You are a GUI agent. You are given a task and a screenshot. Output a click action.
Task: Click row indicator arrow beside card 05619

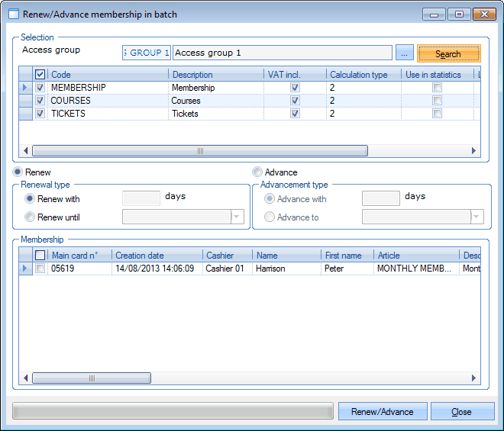click(x=25, y=269)
